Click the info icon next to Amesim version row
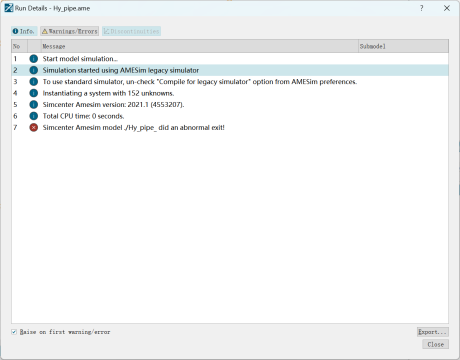The width and height of the screenshot is (460, 360). [34, 104]
